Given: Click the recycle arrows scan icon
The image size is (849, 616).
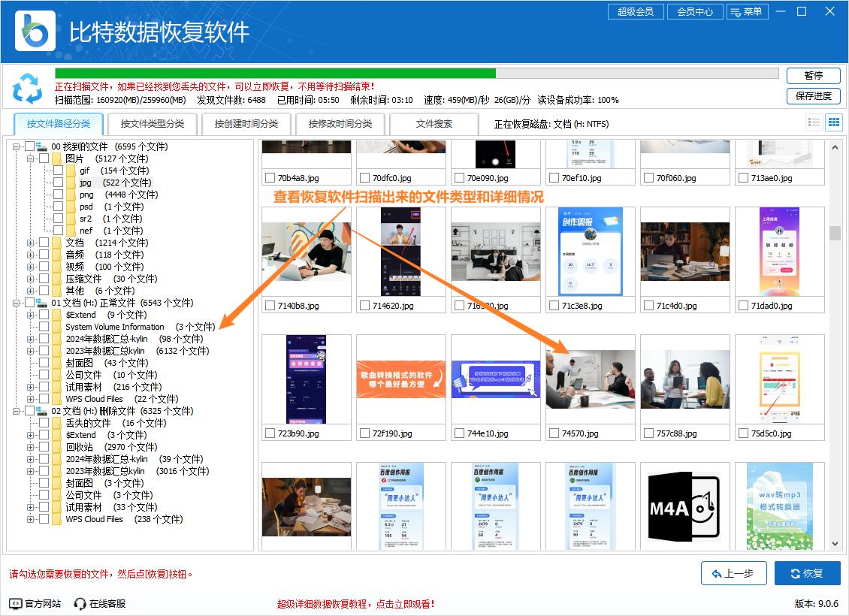Looking at the screenshot, I should tap(28, 89).
